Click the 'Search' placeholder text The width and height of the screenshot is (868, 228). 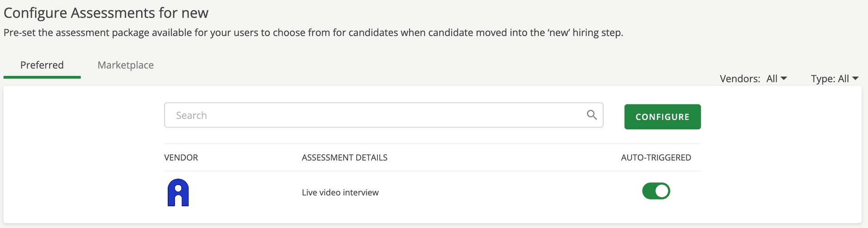click(191, 115)
